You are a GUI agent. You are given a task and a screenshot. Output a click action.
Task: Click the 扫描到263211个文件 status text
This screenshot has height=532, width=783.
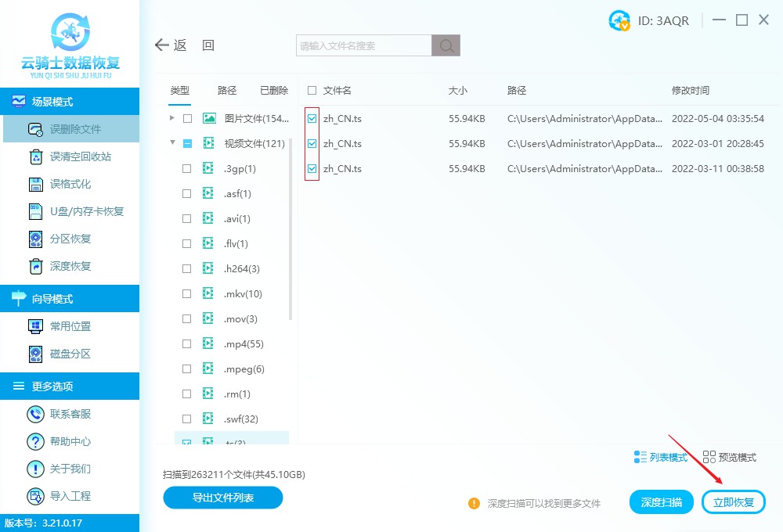233,474
